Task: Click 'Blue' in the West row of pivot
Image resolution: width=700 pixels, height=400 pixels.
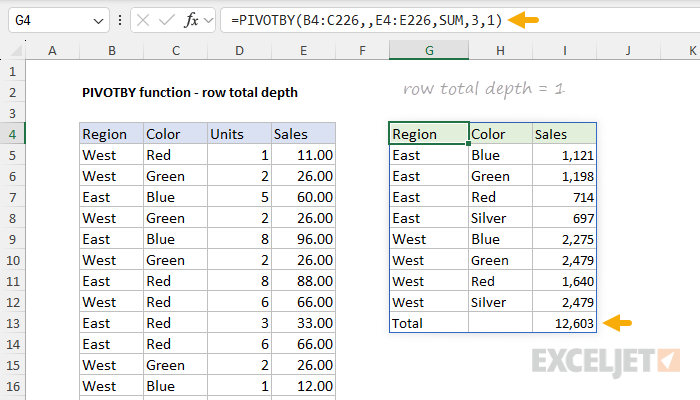Action: pyautogui.click(x=500, y=239)
